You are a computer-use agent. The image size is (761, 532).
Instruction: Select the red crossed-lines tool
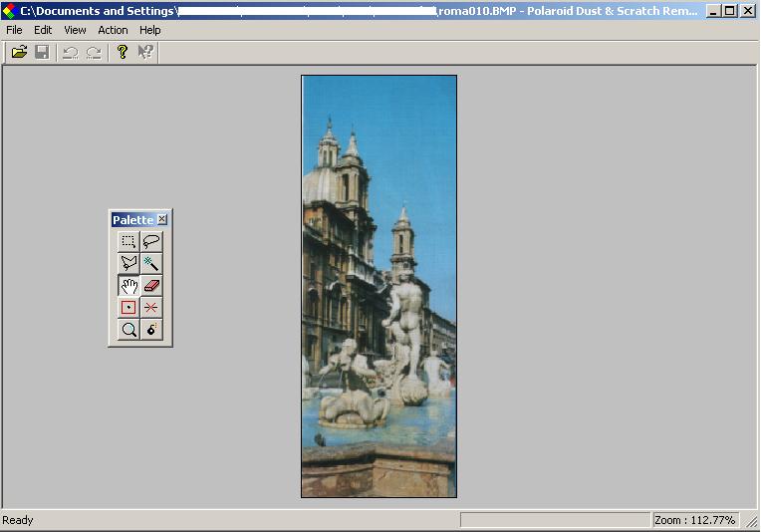point(151,308)
